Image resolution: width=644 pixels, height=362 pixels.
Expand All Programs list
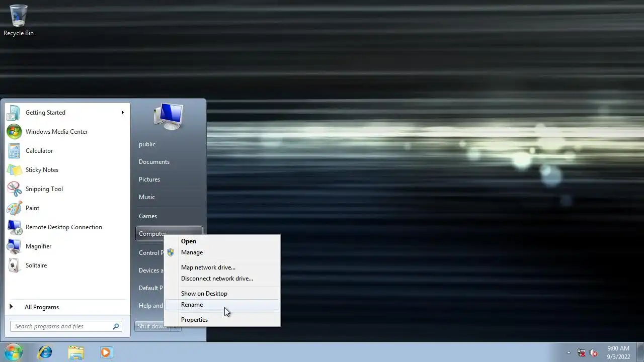click(x=67, y=307)
